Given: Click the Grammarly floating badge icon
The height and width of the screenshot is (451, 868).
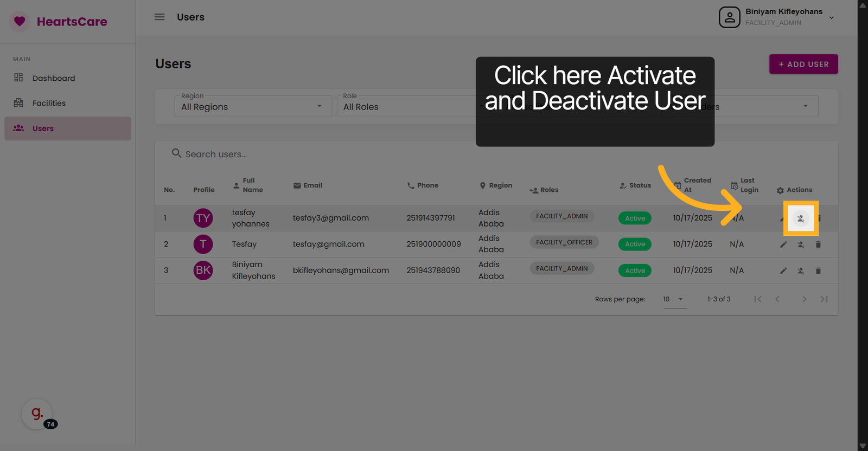Looking at the screenshot, I should coord(37,414).
